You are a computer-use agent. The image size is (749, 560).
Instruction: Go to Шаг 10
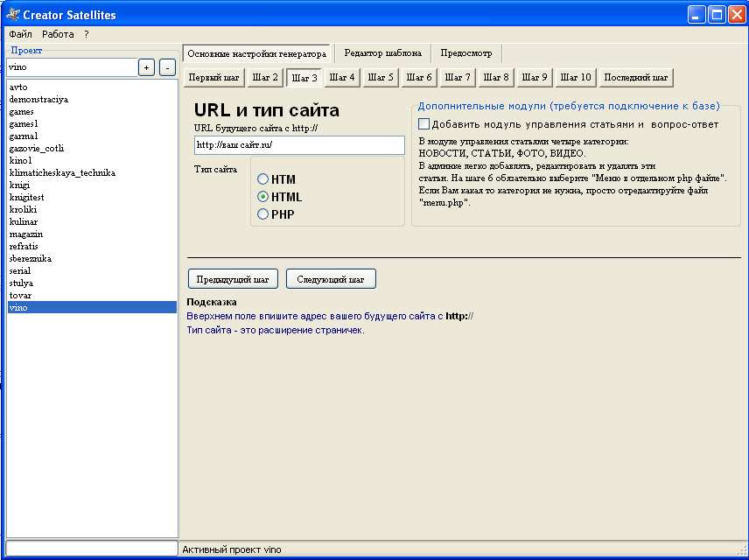[576, 77]
